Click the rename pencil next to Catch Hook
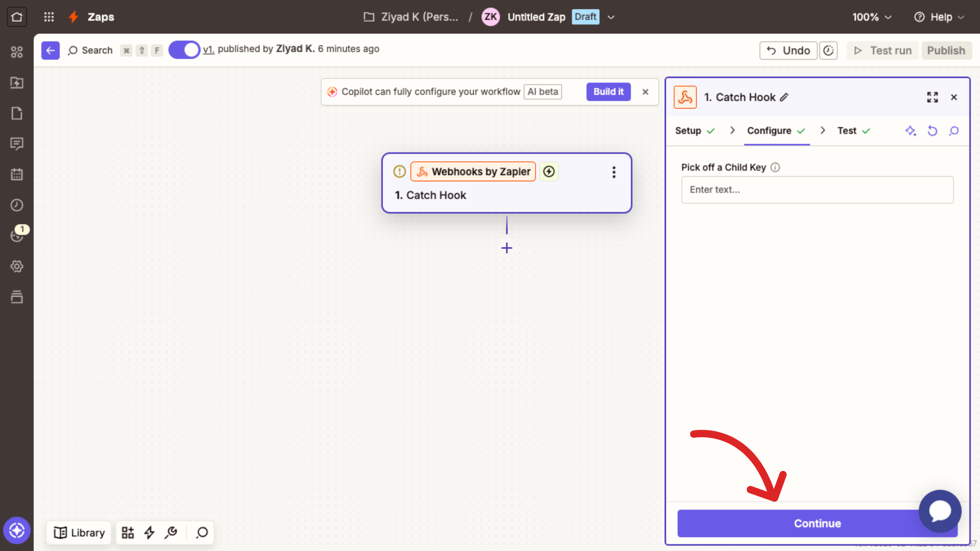 coord(784,97)
